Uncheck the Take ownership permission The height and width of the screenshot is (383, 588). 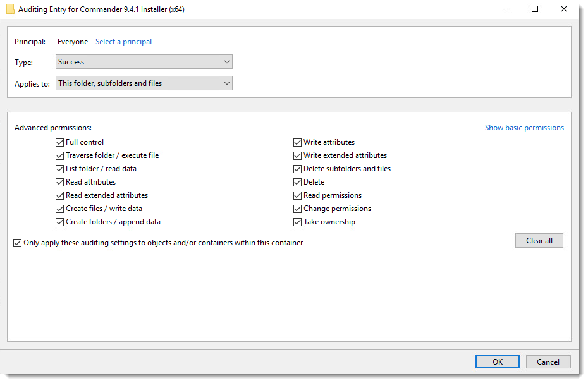pyautogui.click(x=297, y=221)
